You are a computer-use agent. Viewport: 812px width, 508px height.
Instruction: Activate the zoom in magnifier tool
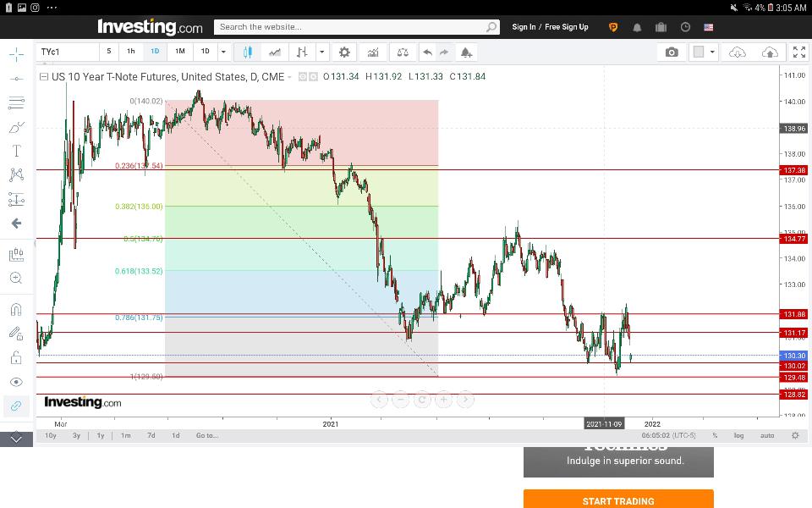point(16,278)
